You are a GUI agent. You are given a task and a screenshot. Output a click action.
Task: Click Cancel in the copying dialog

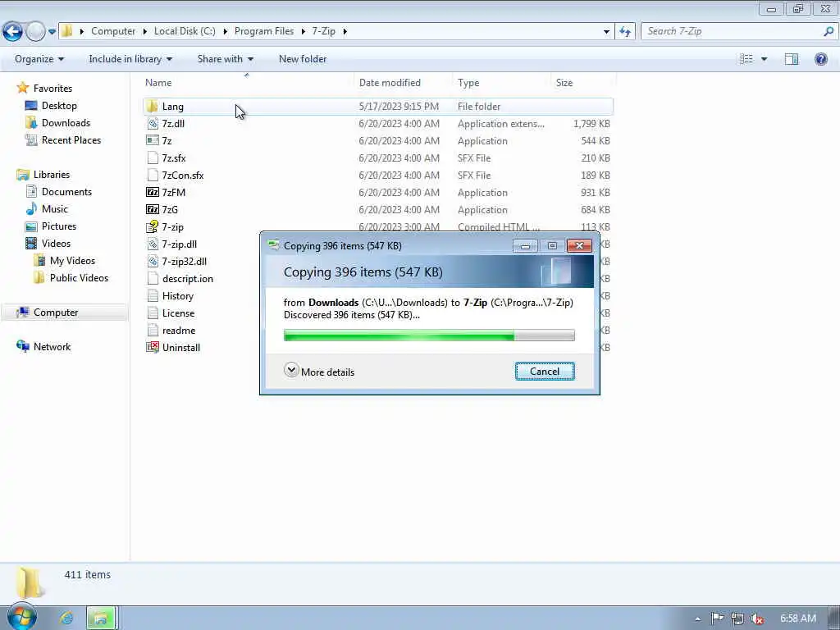click(x=545, y=372)
